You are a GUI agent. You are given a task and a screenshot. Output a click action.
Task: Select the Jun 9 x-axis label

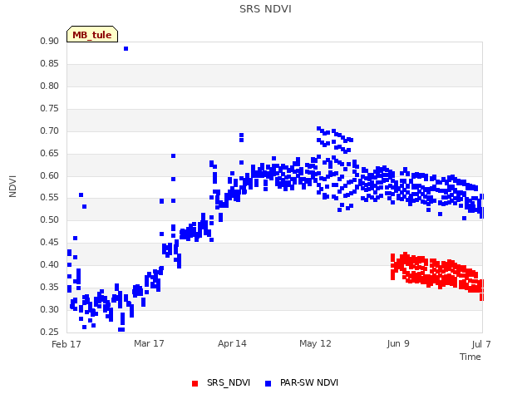(398, 343)
